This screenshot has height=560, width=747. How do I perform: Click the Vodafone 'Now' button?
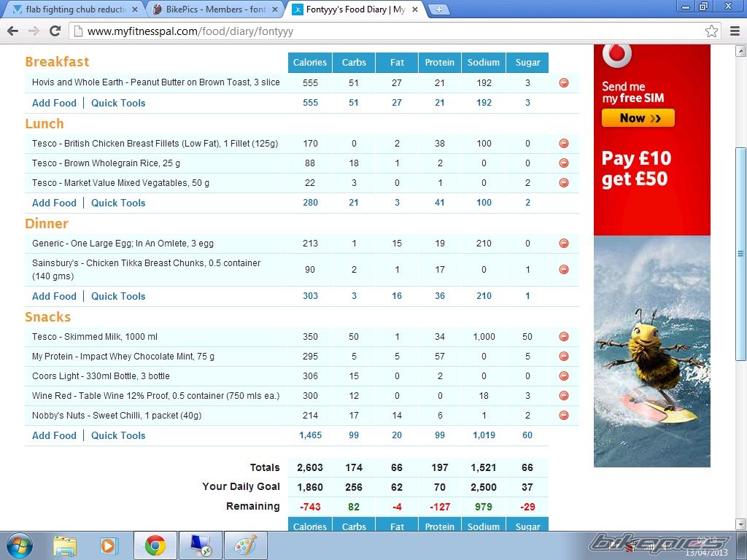pyautogui.click(x=638, y=118)
